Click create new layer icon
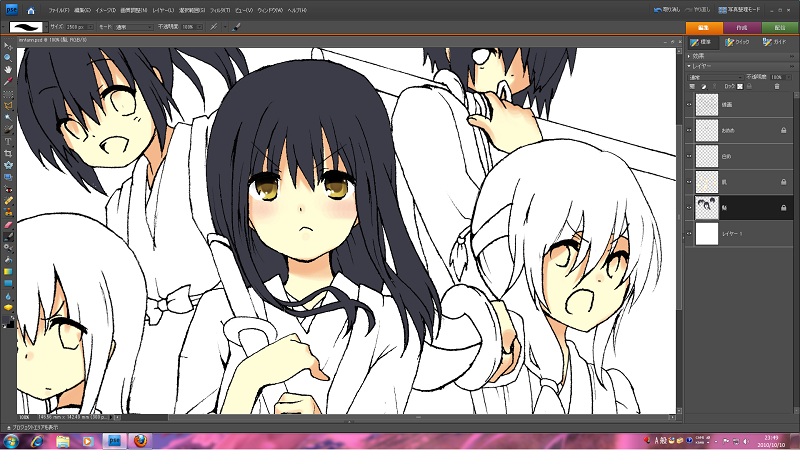 pos(693,87)
